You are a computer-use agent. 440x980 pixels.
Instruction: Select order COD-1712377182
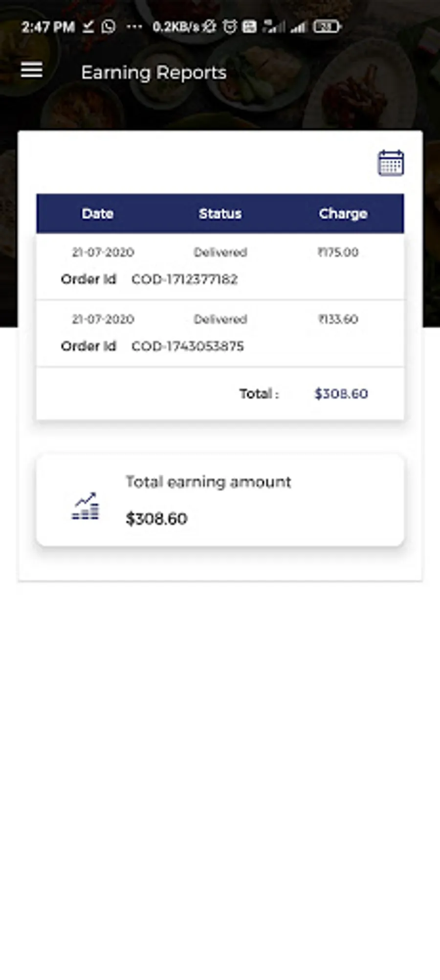pos(184,279)
